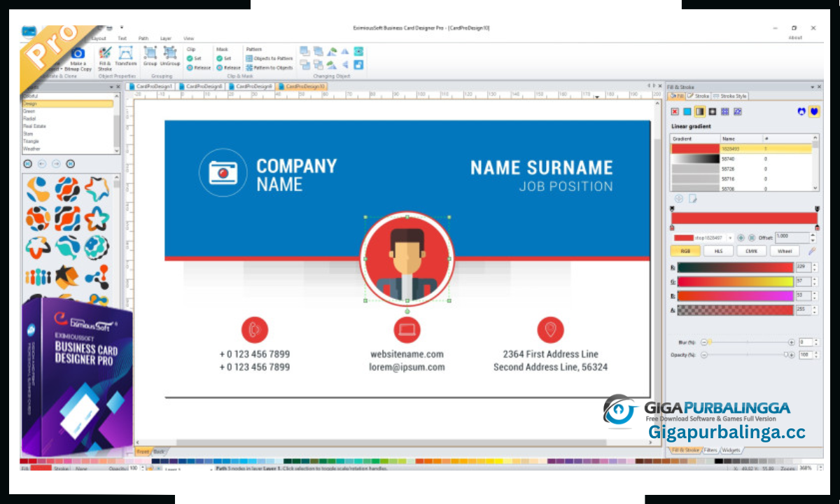Image resolution: width=840 pixels, height=504 pixels.
Task: Select the 'Radial' category in list
Action: tap(29, 119)
